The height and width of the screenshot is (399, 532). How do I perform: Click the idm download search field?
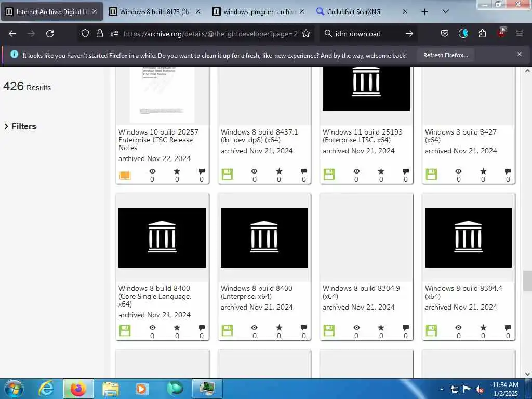coord(368,34)
